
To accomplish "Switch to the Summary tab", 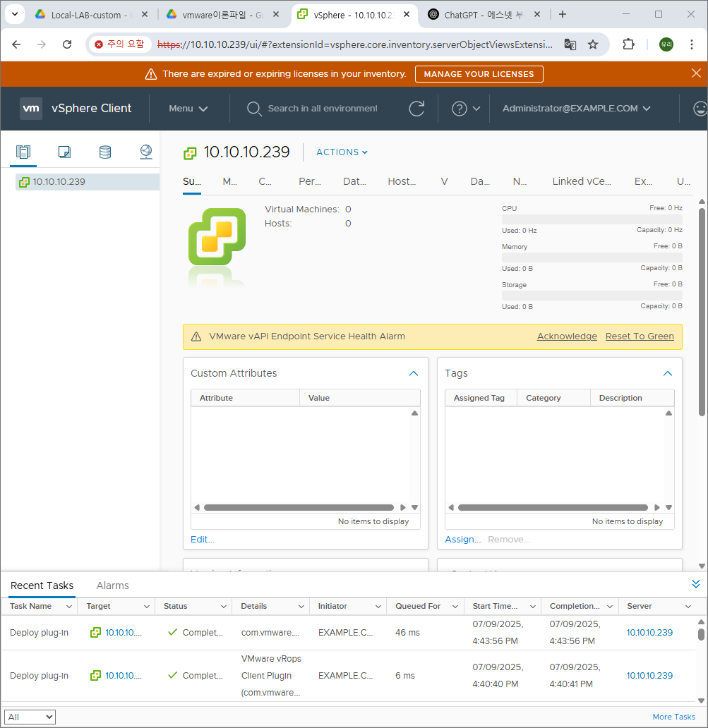I will (x=192, y=181).
